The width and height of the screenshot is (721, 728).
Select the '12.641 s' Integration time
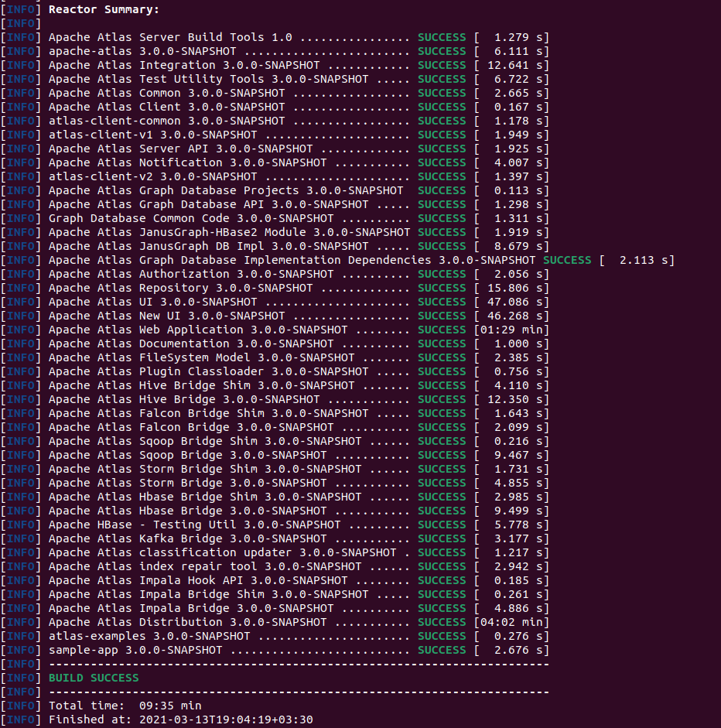515,65
